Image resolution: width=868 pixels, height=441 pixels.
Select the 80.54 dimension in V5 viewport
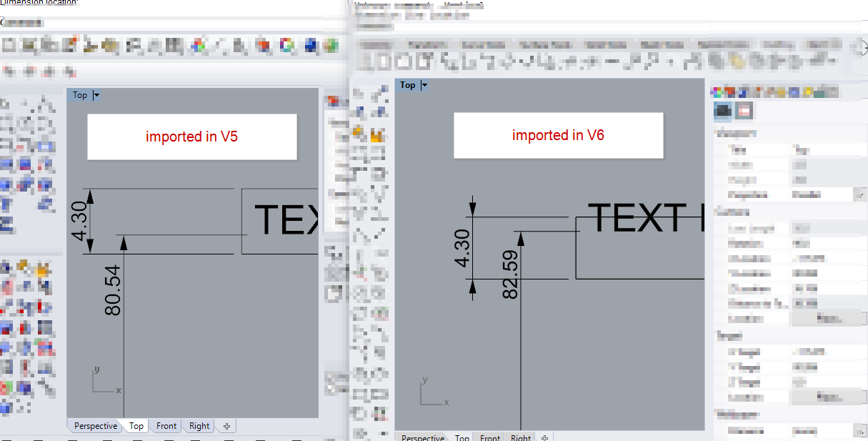pos(113,290)
